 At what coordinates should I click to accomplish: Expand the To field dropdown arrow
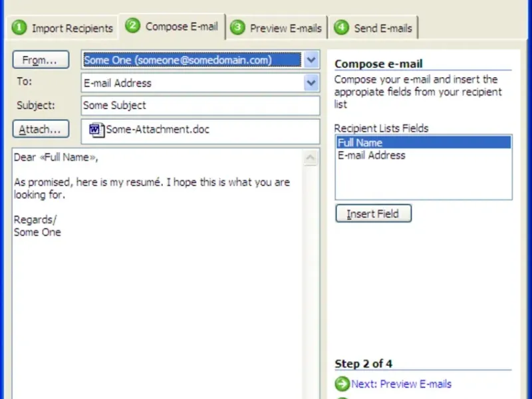pos(311,82)
